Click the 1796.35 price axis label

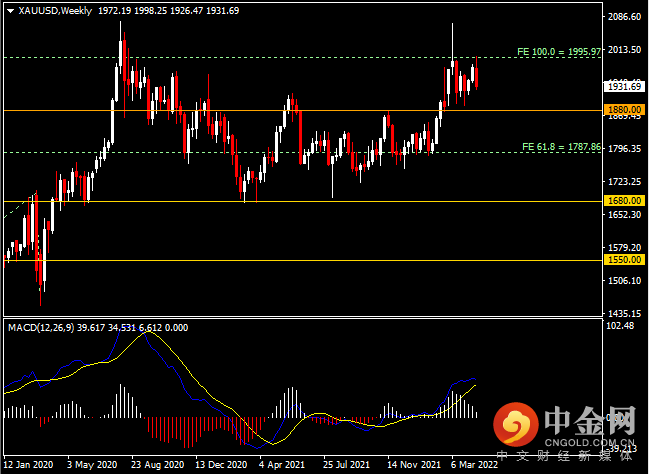(624, 148)
